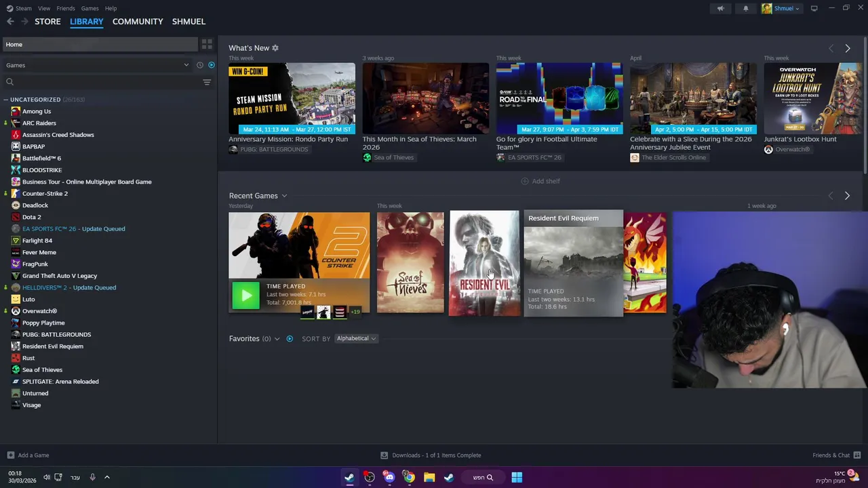
Task: Open the Steam menu
Action: pos(23,8)
